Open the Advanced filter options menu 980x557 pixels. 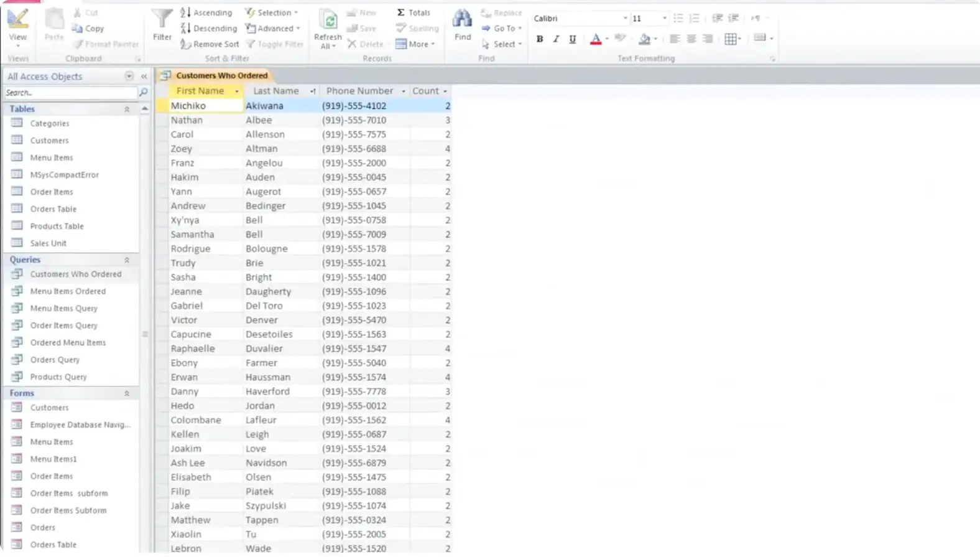[x=273, y=29]
